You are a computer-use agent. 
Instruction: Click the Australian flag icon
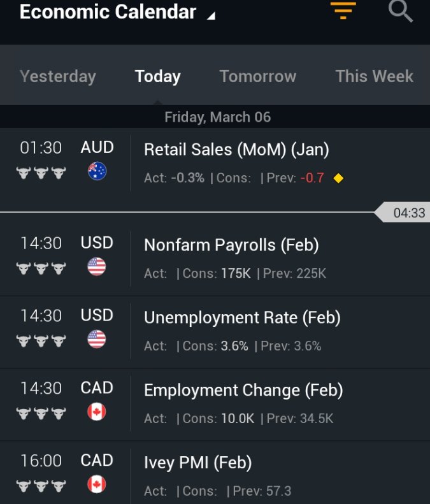pyautogui.click(x=97, y=171)
